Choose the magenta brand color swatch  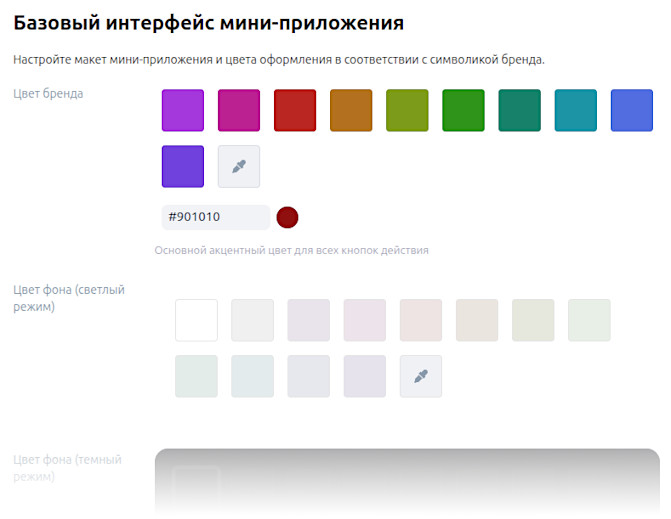[x=239, y=110]
